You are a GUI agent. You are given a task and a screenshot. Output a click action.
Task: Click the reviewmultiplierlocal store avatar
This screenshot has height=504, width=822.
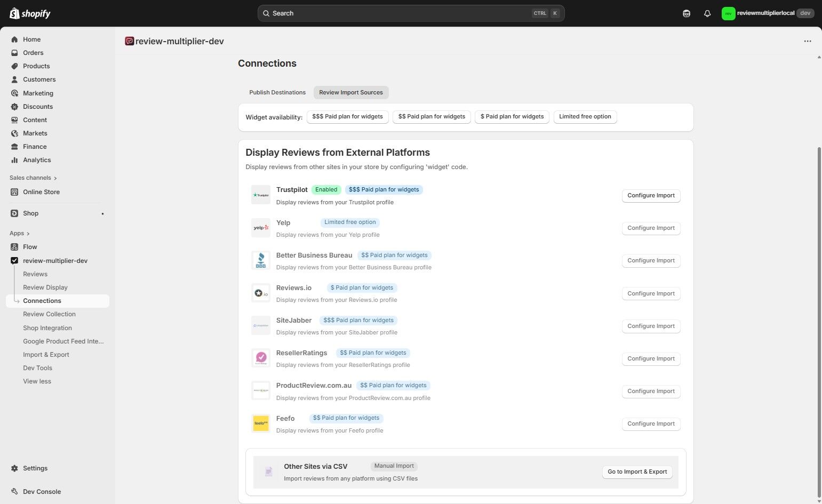pos(728,13)
